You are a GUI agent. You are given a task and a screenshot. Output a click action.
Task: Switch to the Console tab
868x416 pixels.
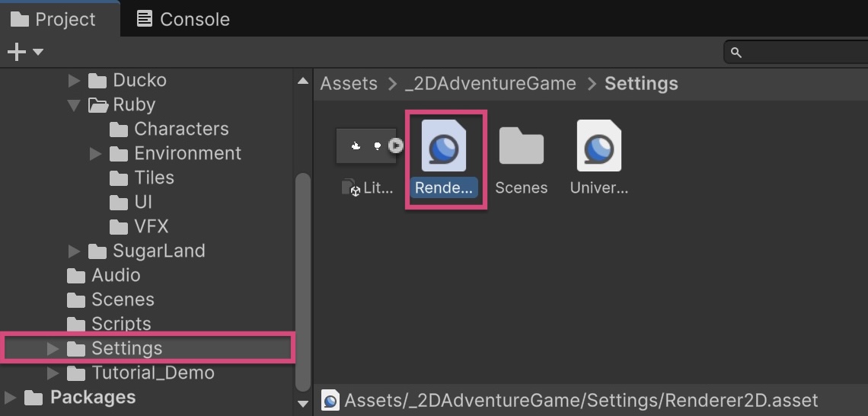point(183,19)
